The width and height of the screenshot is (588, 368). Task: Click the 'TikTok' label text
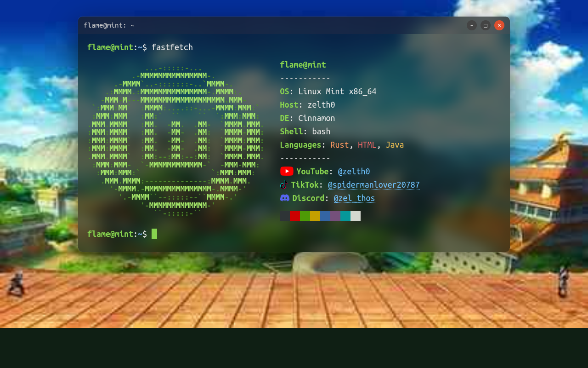pyautogui.click(x=305, y=185)
